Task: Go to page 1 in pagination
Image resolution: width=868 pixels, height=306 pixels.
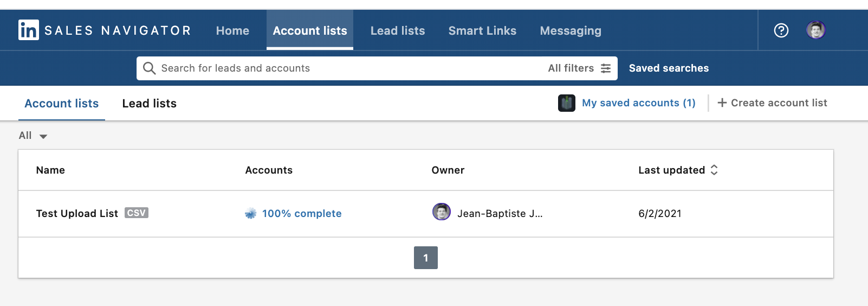Action: coord(426,258)
